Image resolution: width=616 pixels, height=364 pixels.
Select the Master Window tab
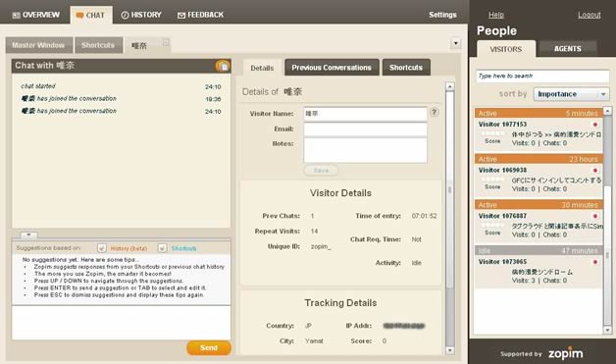(x=39, y=45)
